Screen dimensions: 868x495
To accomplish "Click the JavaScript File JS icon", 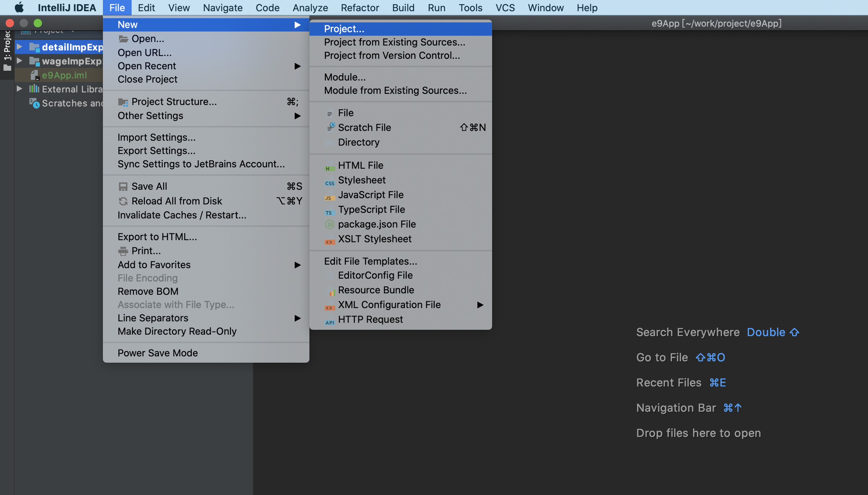I will (x=329, y=196).
